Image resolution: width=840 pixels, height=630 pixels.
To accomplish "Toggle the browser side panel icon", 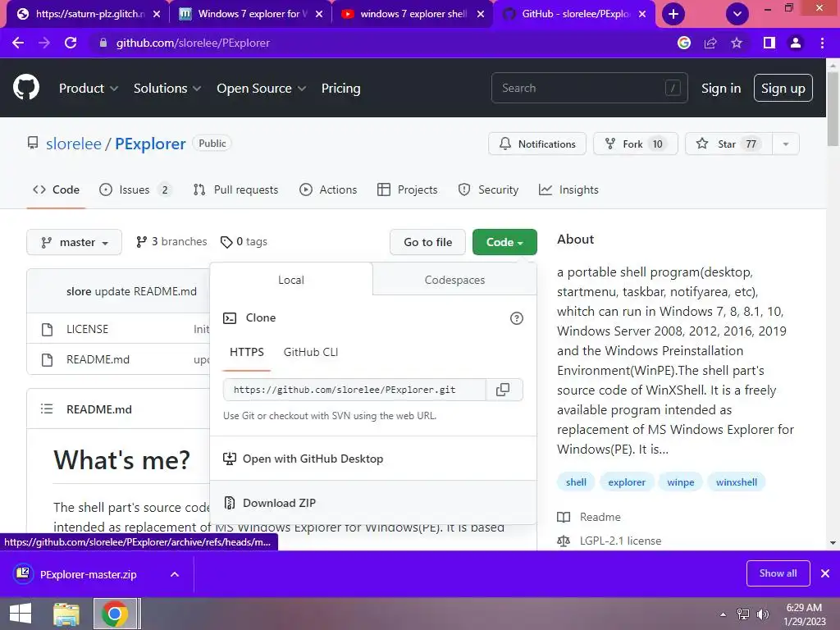I will [769, 43].
